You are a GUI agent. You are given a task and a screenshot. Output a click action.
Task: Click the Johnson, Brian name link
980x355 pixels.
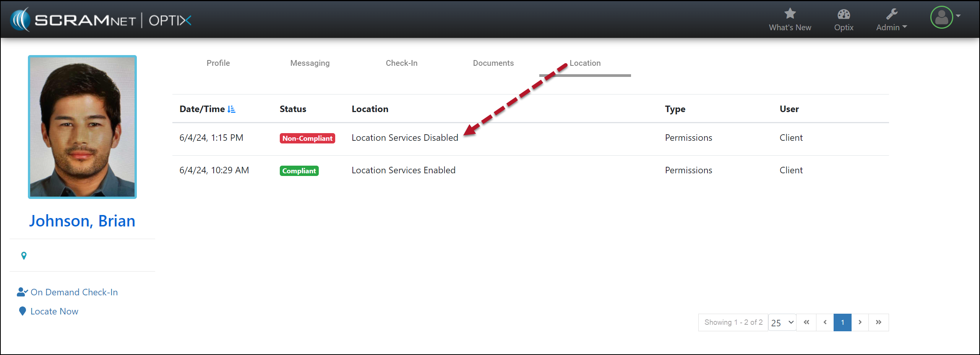[82, 221]
